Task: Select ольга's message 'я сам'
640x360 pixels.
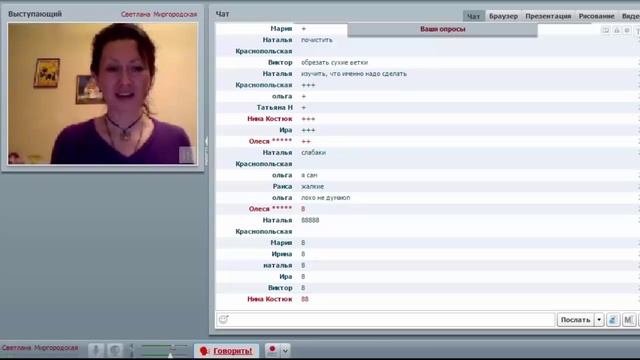Action: pos(309,175)
